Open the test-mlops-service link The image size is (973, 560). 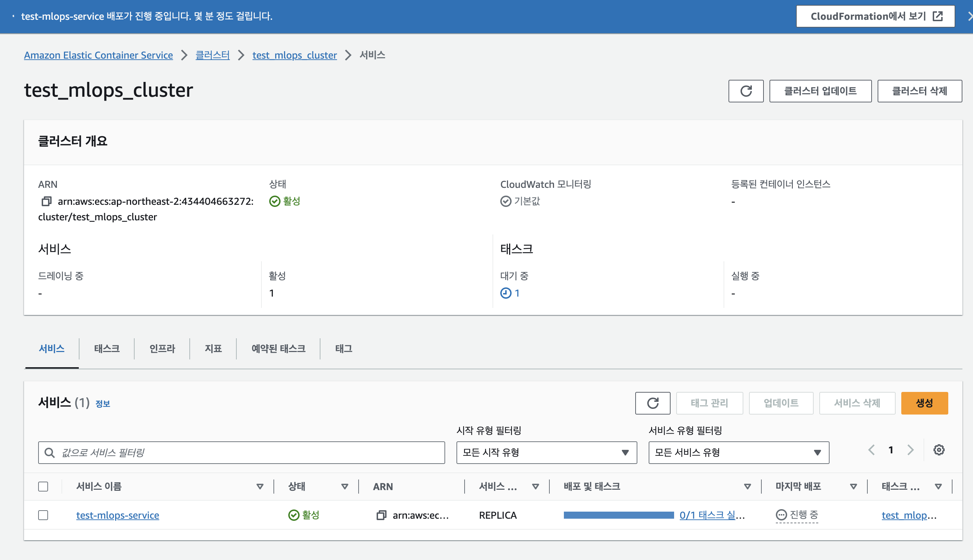coord(117,515)
